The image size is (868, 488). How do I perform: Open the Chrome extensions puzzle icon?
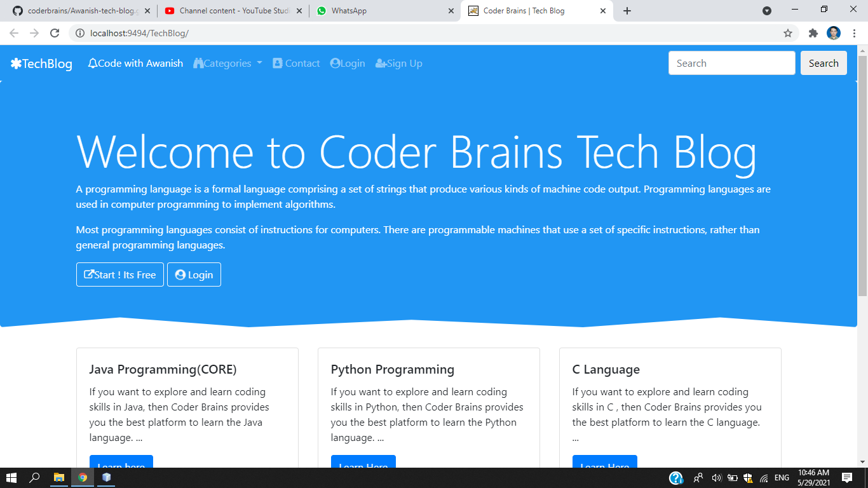(x=813, y=33)
